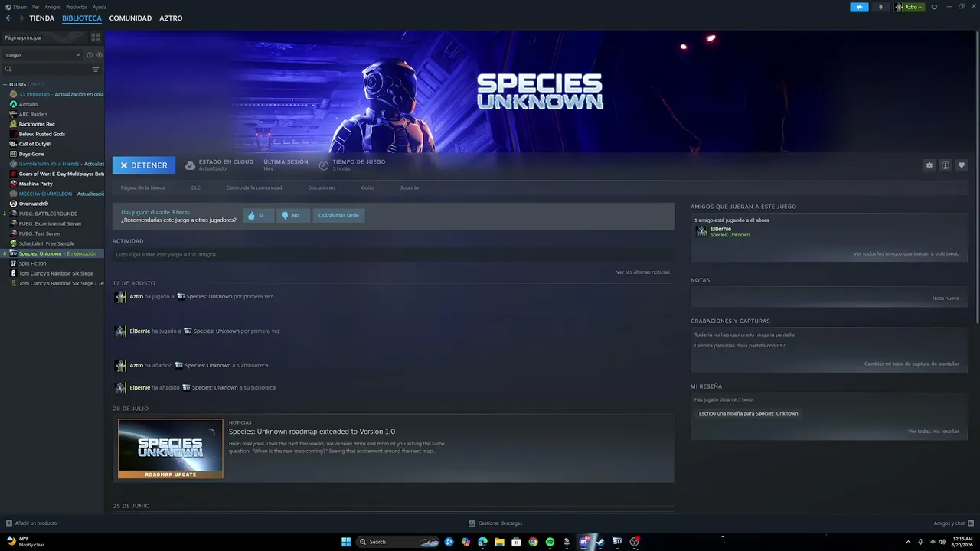Image resolution: width=980 pixels, height=551 pixels.
Task: Filter library by ready-to-play games
Action: click(x=100, y=55)
